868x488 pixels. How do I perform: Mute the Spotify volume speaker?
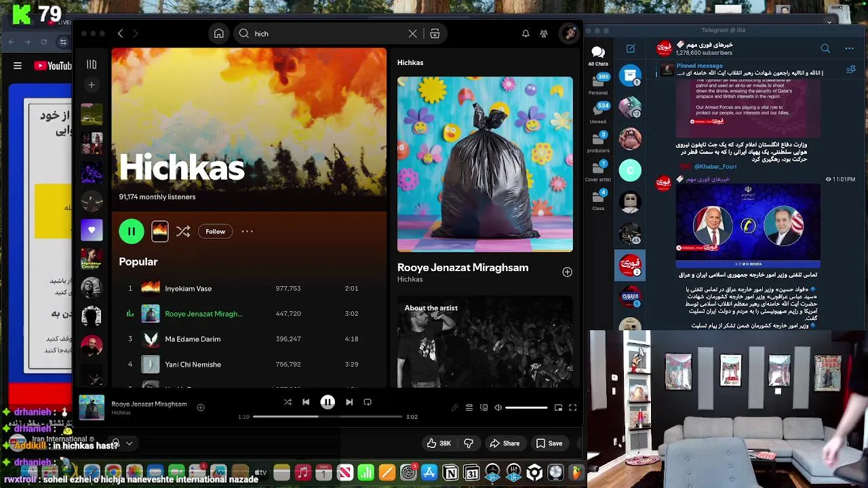pos(498,407)
